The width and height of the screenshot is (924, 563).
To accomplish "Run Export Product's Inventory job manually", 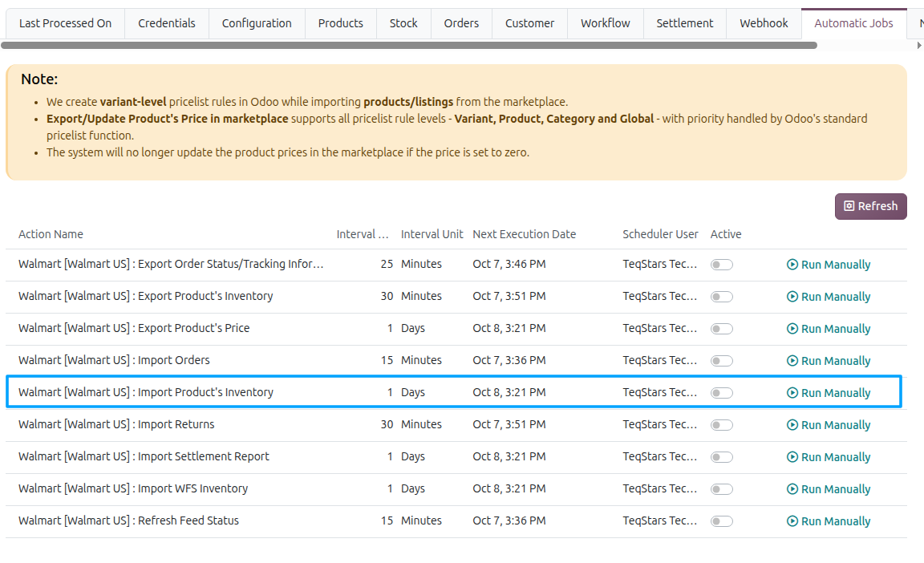I will 829,297.
